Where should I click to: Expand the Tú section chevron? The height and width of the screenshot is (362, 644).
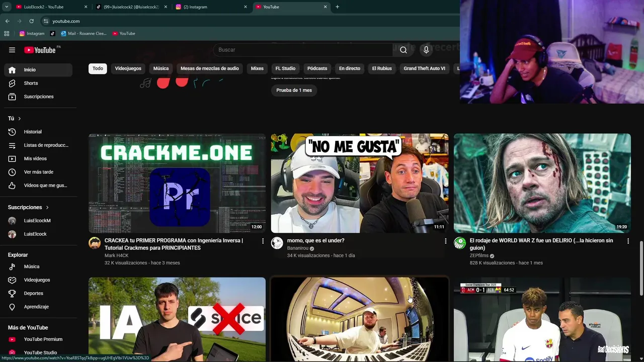pyautogui.click(x=19, y=119)
